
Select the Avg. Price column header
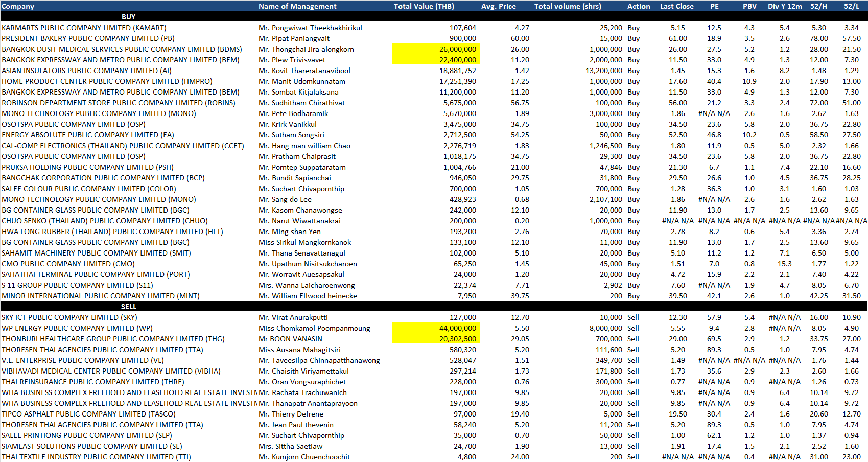pos(498,6)
